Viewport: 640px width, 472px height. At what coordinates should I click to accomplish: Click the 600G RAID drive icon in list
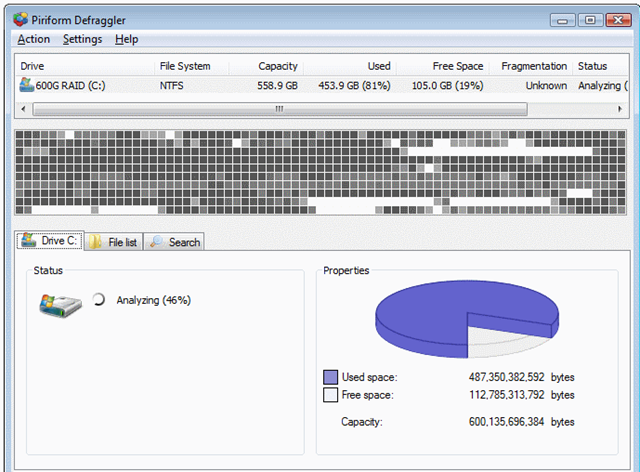point(27,85)
